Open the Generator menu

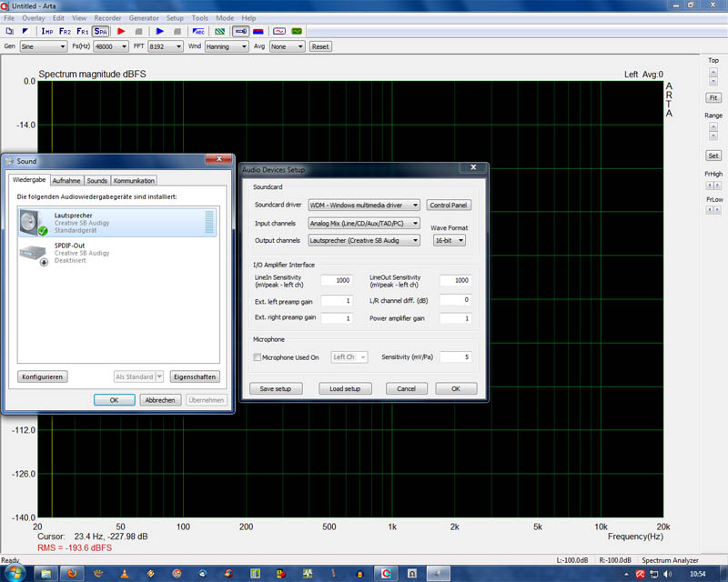coord(143,18)
